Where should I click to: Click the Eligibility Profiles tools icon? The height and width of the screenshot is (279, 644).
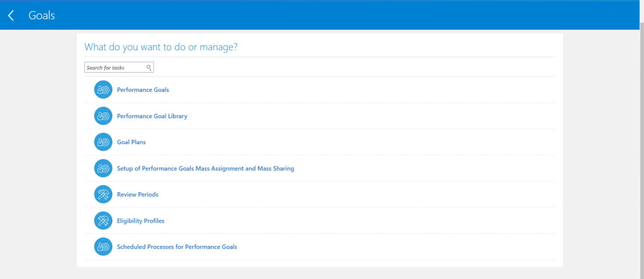point(103,220)
